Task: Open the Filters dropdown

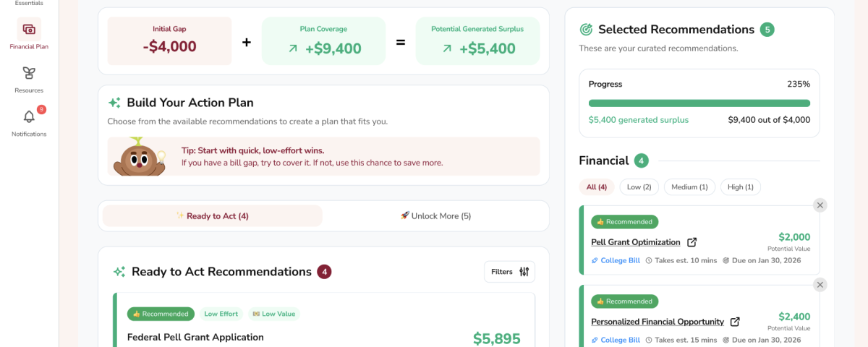Action: pyautogui.click(x=510, y=272)
